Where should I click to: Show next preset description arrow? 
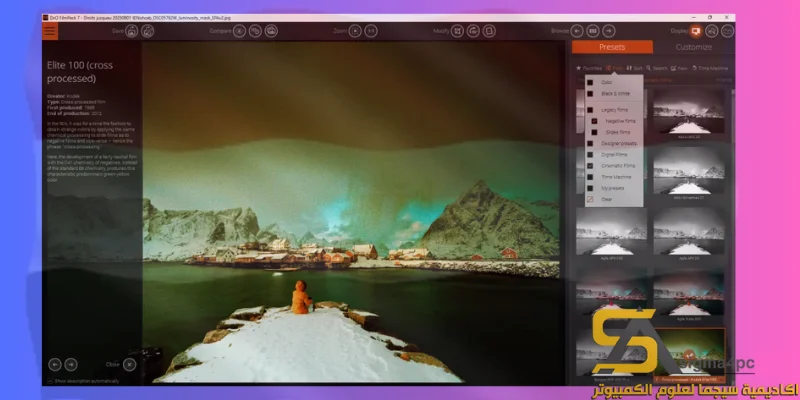[71, 364]
